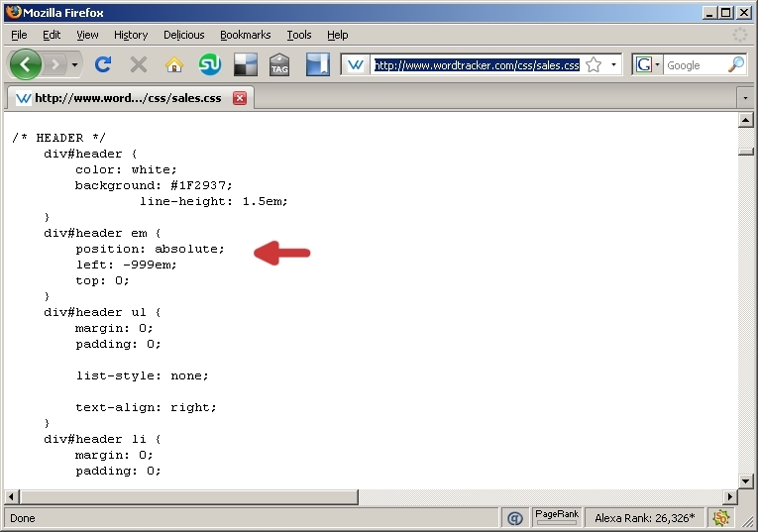
Task: Click 'line-height: 1.5em;' line
Action: (214, 201)
